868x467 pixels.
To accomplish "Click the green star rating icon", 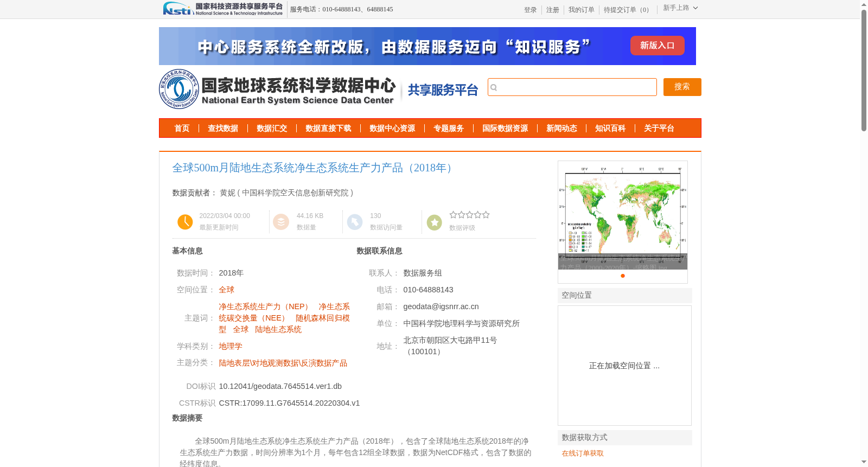I will click(435, 222).
